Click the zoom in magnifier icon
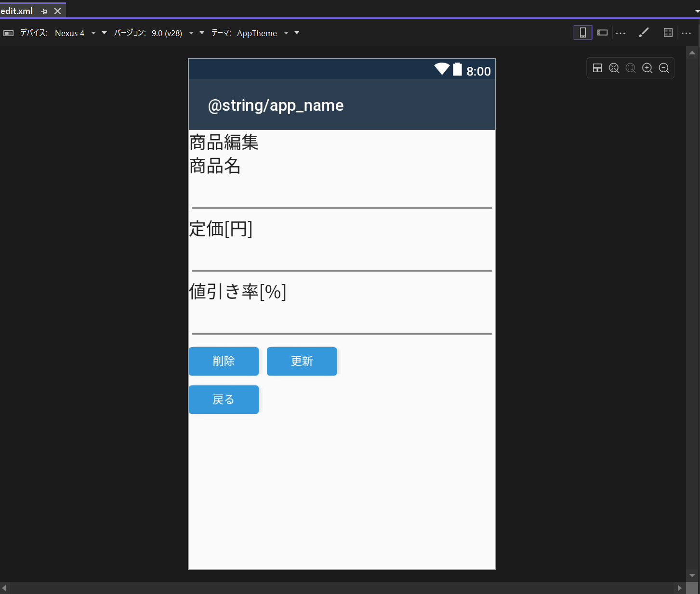 point(647,68)
